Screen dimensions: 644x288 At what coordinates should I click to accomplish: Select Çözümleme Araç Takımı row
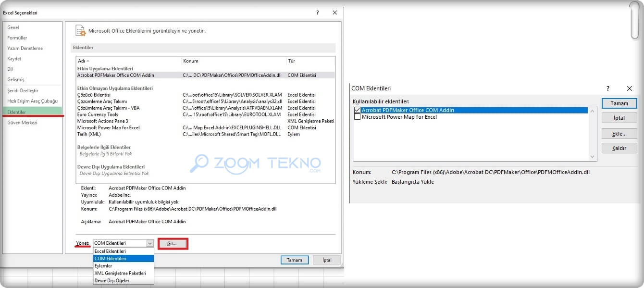[205, 101]
